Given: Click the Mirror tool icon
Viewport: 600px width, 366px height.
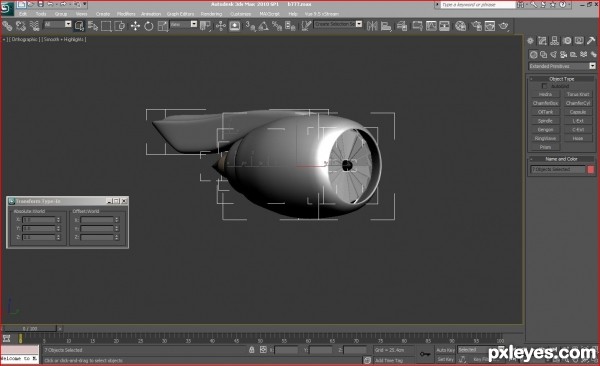Looking at the screenshot, I should click(372, 26).
